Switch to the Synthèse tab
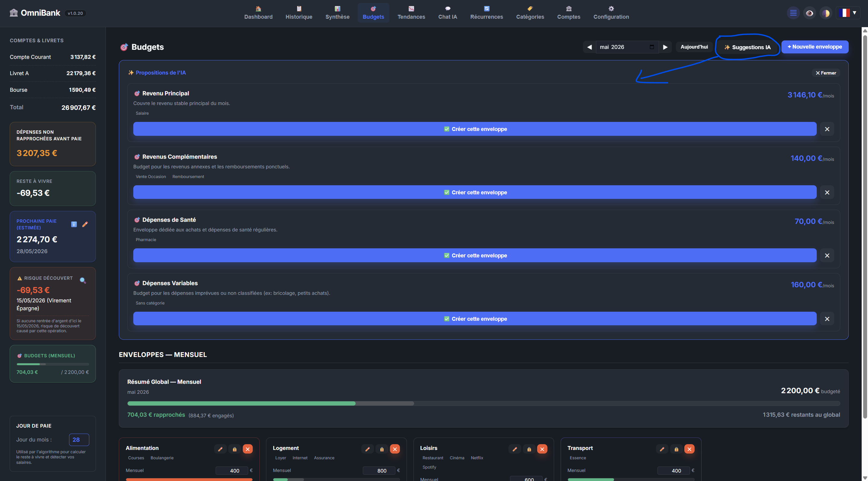Viewport: 868px width, 481px height. pos(337,13)
